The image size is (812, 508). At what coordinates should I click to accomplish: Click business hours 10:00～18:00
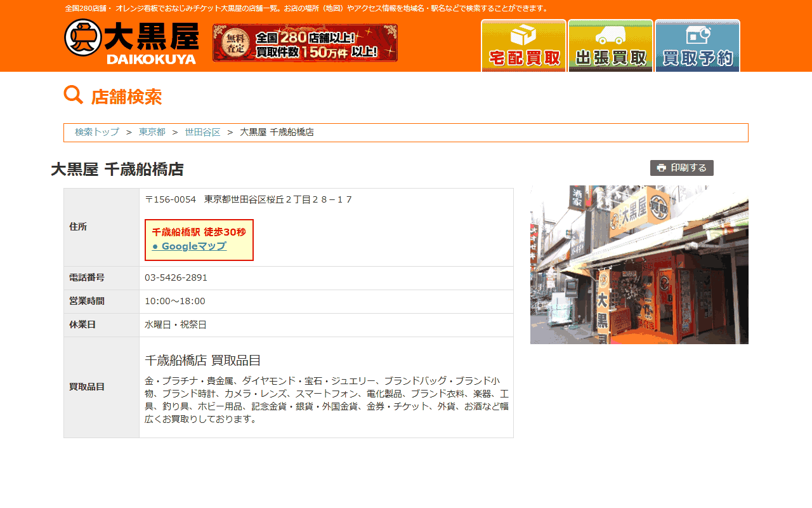pyautogui.click(x=175, y=301)
